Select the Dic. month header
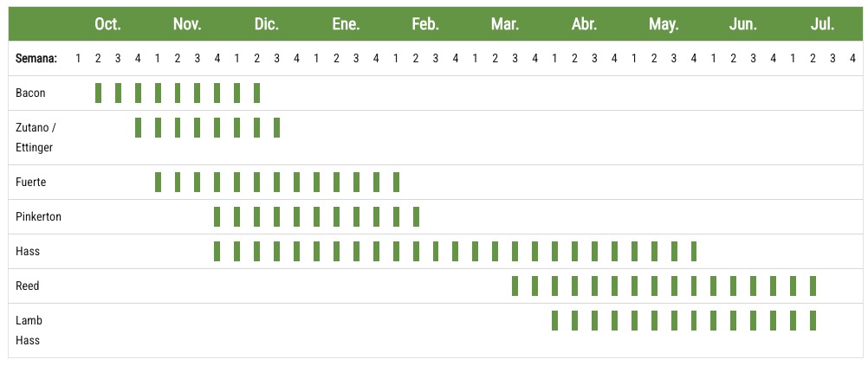The width and height of the screenshot is (868, 366). [x=266, y=24]
